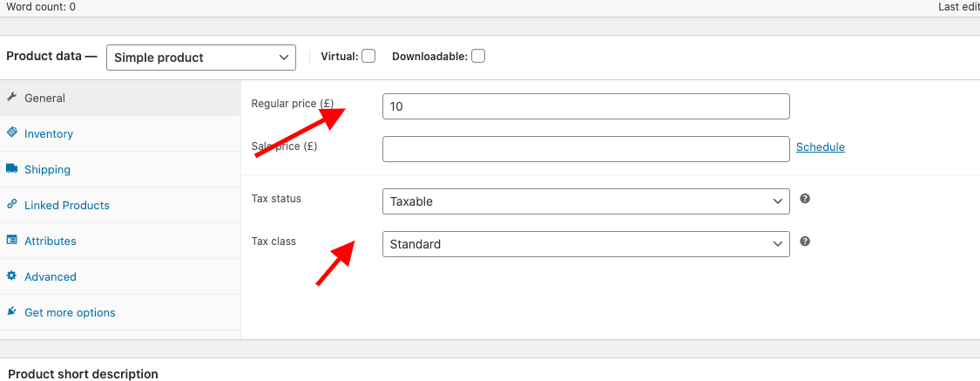Click the Schedule sale link
Image resolution: width=980 pixels, height=381 pixels.
tap(821, 147)
